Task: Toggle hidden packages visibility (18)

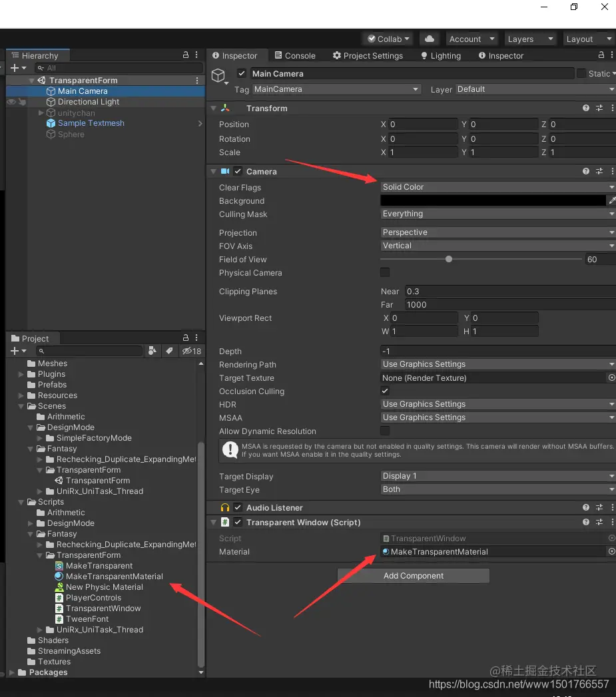Action: point(192,351)
